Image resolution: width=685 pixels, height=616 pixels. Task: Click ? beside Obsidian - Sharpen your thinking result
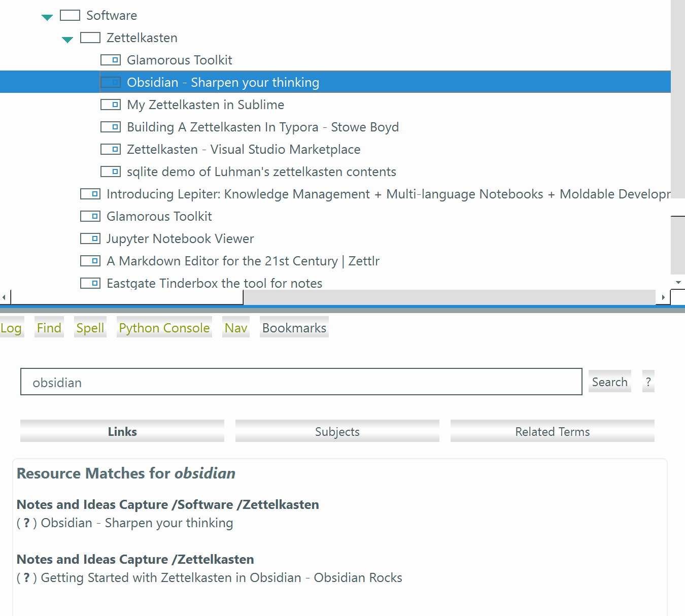[27, 523]
